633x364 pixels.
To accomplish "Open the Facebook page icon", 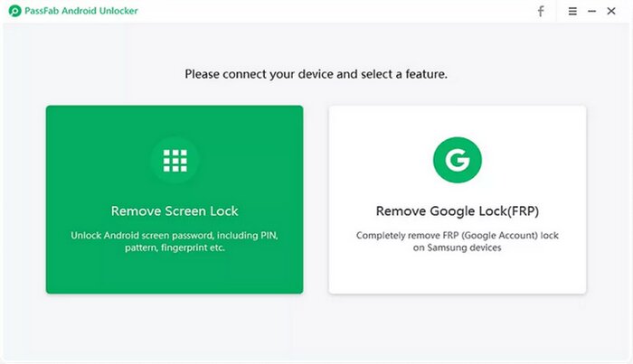I will pos(541,11).
